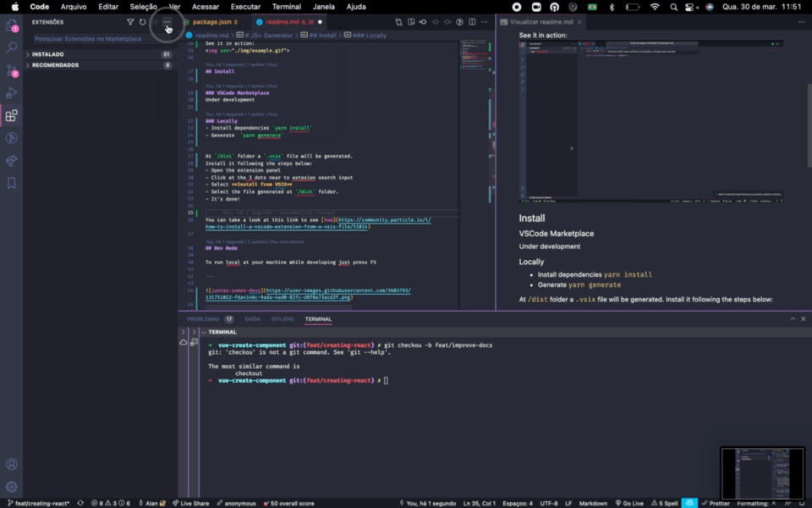Switch to the PROBLEMAS panel tab
This screenshot has width=812, height=508.
click(210, 319)
